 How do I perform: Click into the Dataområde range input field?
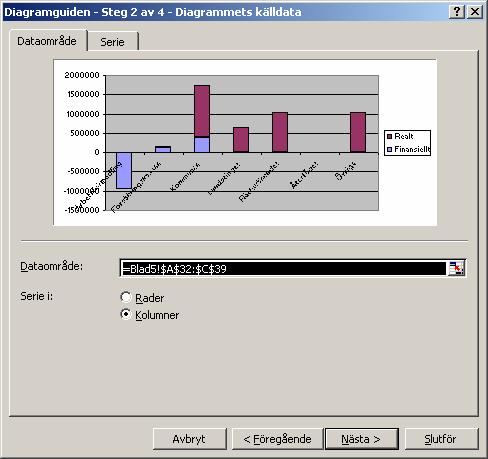click(283, 268)
